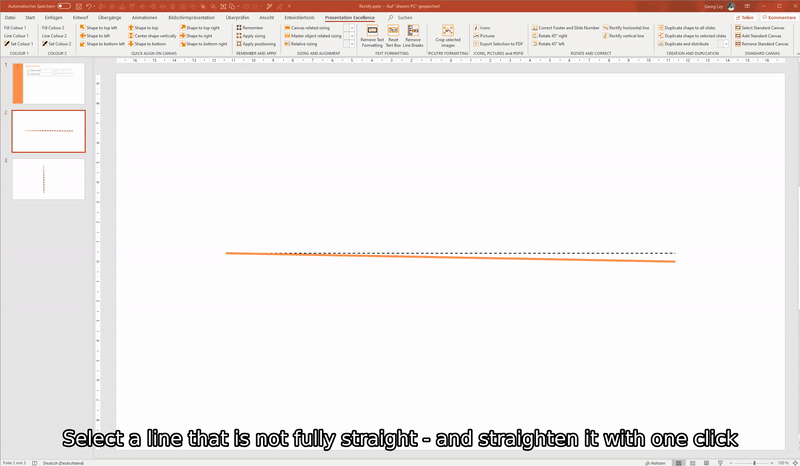Viewport: 800px width, 466px height.
Task: Click Select Standard Canvas
Action: click(760, 28)
